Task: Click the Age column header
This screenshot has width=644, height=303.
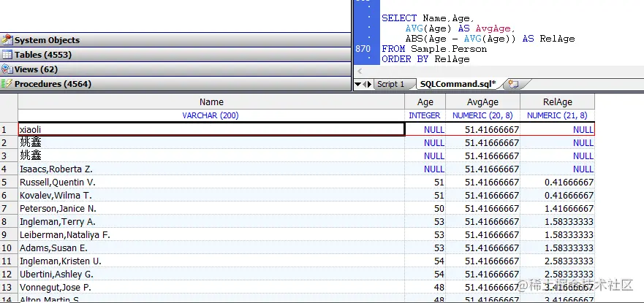Action: point(425,101)
